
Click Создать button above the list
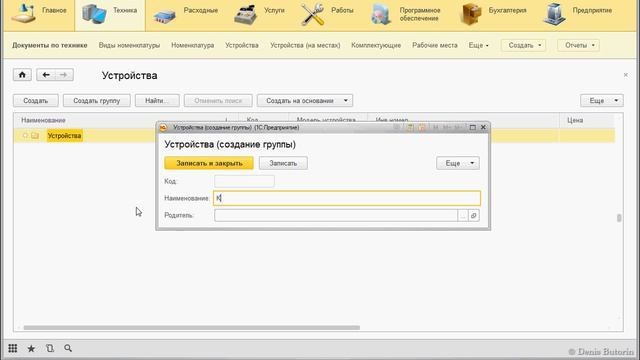(x=36, y=100)
